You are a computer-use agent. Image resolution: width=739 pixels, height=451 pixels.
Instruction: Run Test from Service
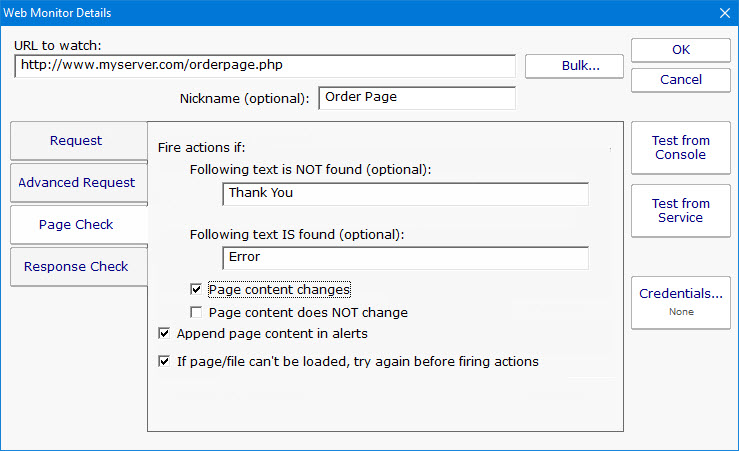click(x=680, y=211)
